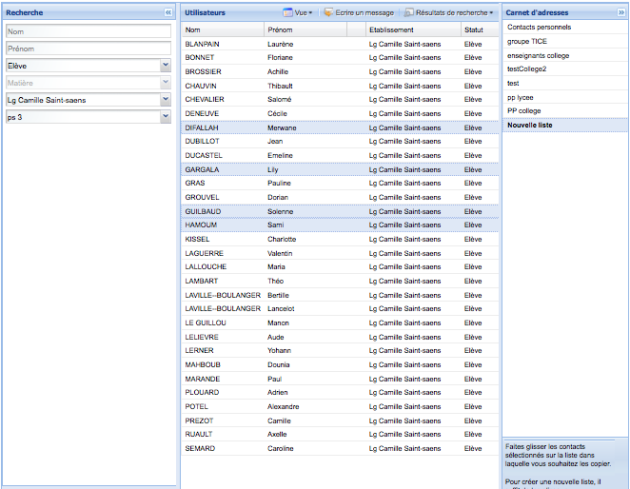Select the DIFALLAH Merwane row

click(x=340, y=128)
